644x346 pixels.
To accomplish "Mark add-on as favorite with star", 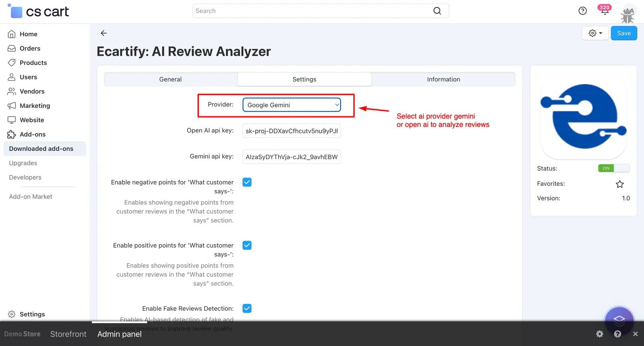I will [620, 184].
